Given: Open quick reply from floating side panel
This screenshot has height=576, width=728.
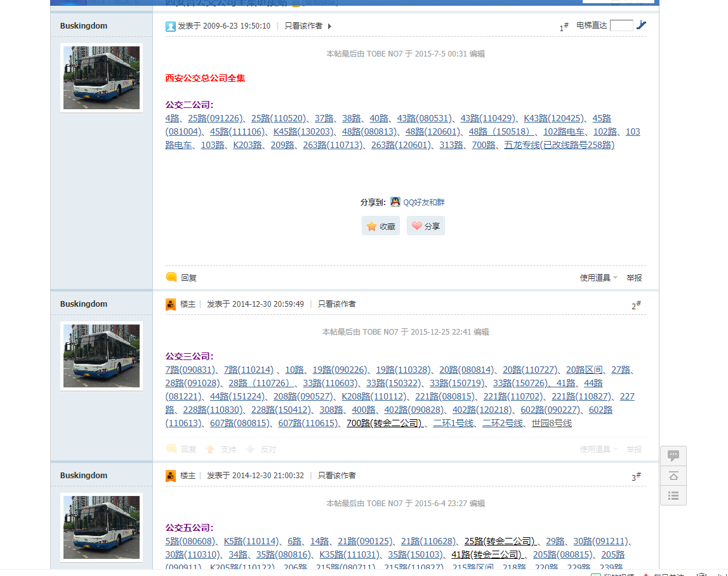Looking at the screenshot, I should click(x=673, y=456).
